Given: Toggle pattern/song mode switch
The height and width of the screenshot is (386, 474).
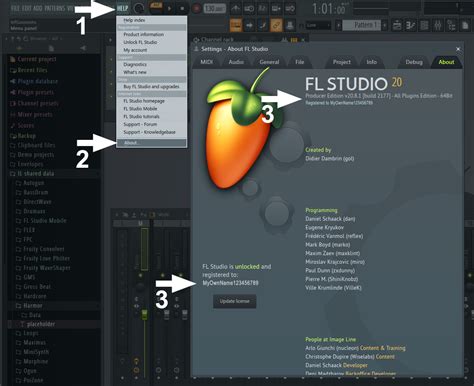Looking at the screenshot, I should (156, 8).
